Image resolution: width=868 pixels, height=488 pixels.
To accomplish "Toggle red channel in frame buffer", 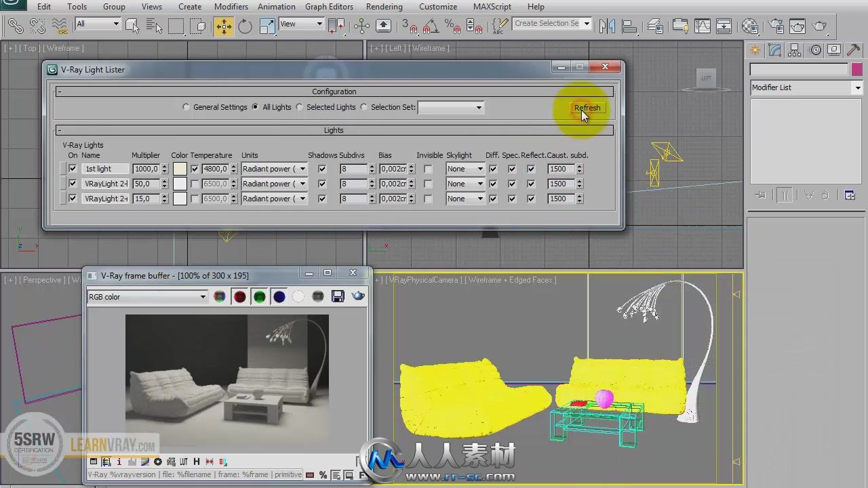I will [239, 297].
